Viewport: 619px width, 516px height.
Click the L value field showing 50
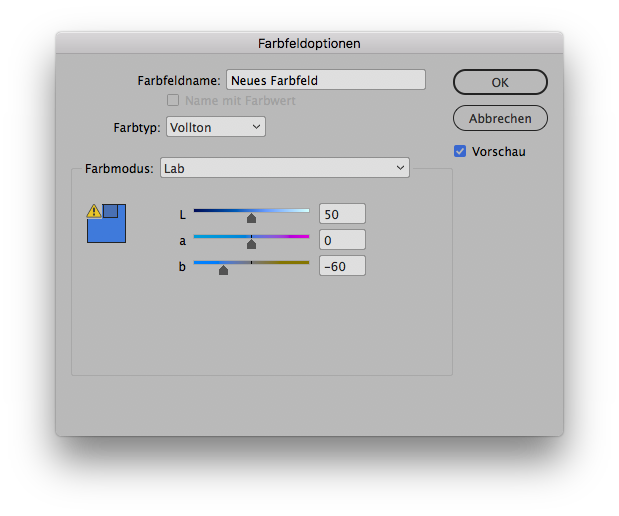point(342,214)
